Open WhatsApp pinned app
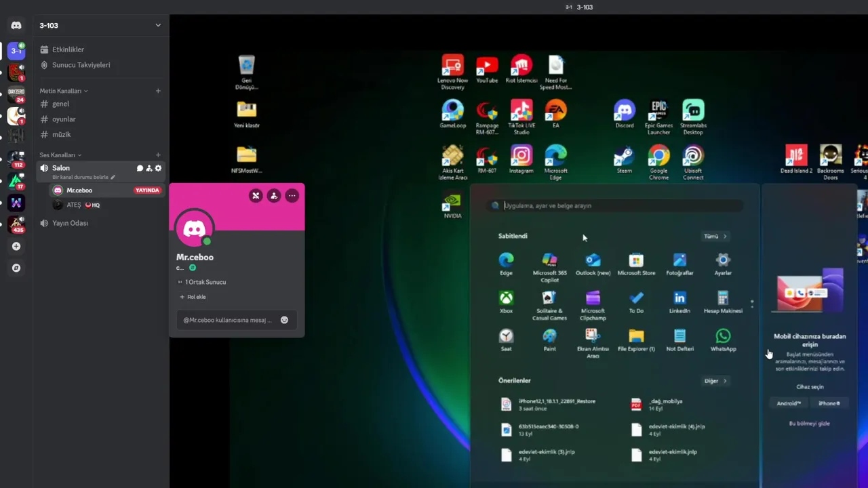The width and height of the screenshot is (868, 488). 723,340
